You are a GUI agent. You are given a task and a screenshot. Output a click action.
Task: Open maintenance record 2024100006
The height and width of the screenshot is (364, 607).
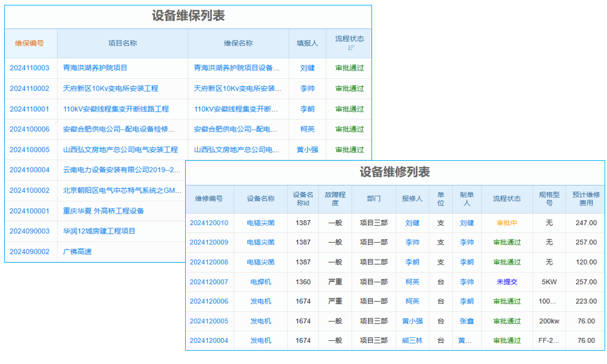click(29, 129)
